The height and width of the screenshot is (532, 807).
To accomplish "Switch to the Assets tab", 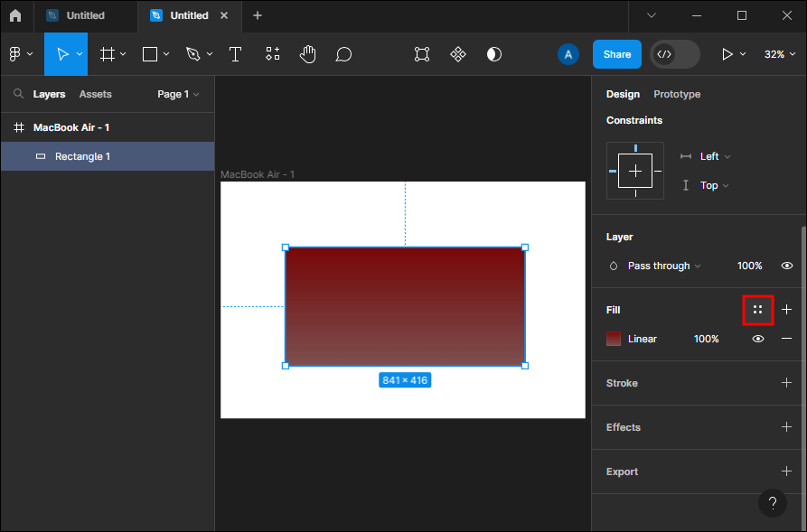I will click(95, 94).
